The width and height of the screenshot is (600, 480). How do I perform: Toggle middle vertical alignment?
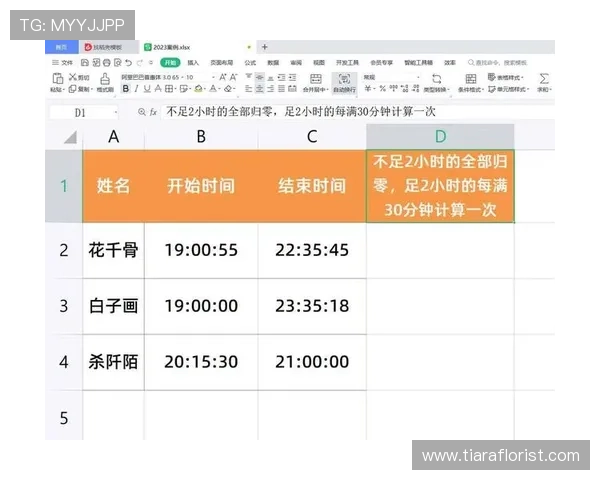pyautogui.click(x=259, y=77)
